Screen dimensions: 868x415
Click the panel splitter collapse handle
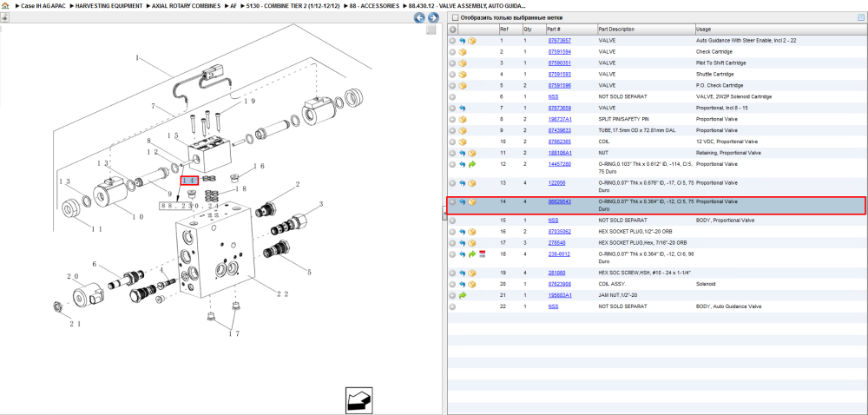coord(444,214)
